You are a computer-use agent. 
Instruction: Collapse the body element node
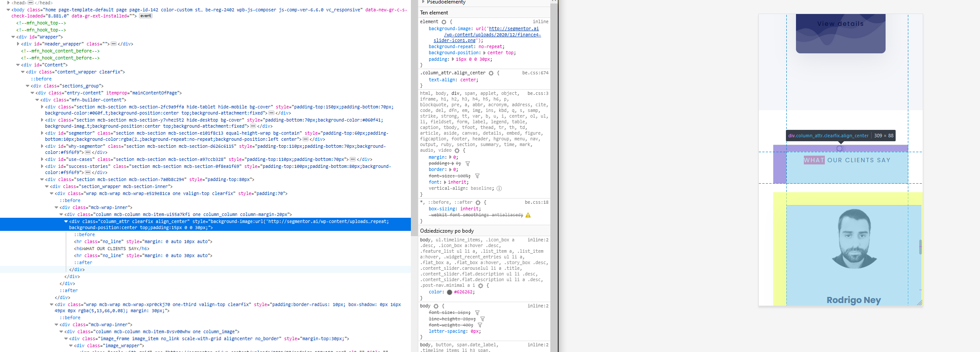point(8,10)
